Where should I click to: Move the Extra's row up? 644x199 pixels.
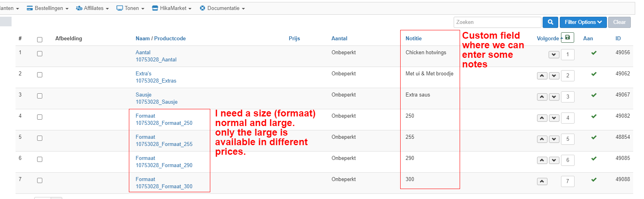tap(542, 76)
